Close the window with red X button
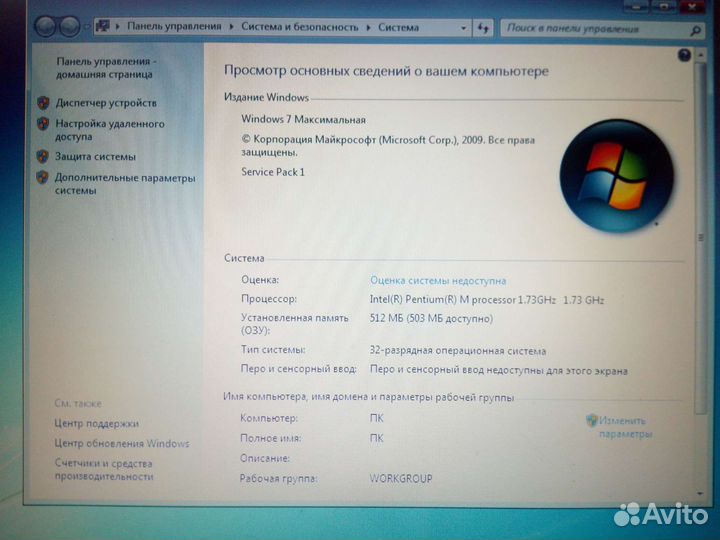Image resolution: width=720 pixels, height=540 pixels. pos(692,6)
